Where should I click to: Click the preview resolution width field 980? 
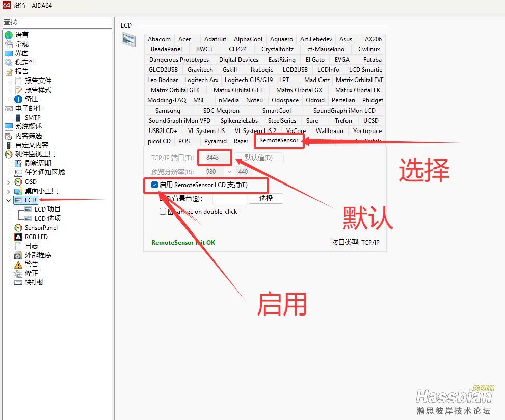click(x=214, y=172)
